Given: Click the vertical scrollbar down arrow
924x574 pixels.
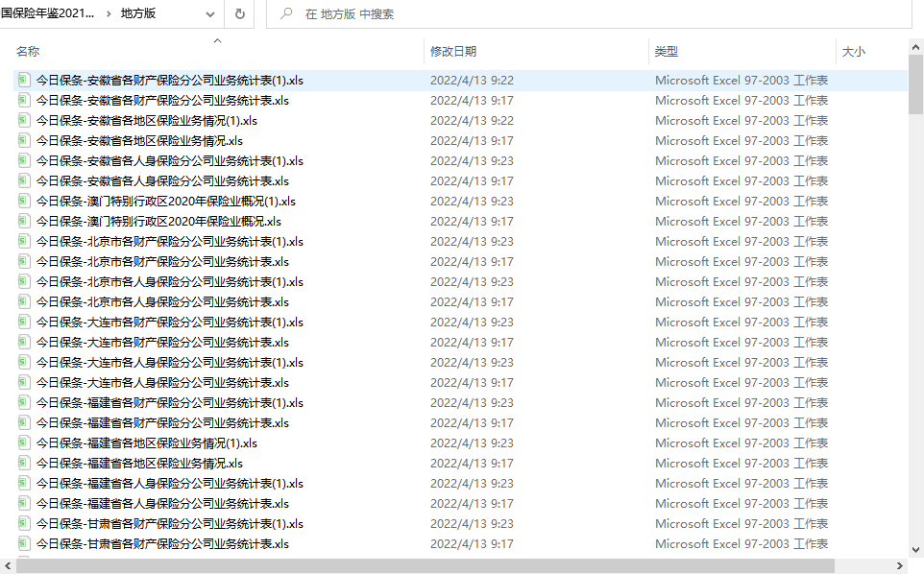Looking at the screenshot, I should click(x=915, y=550).
